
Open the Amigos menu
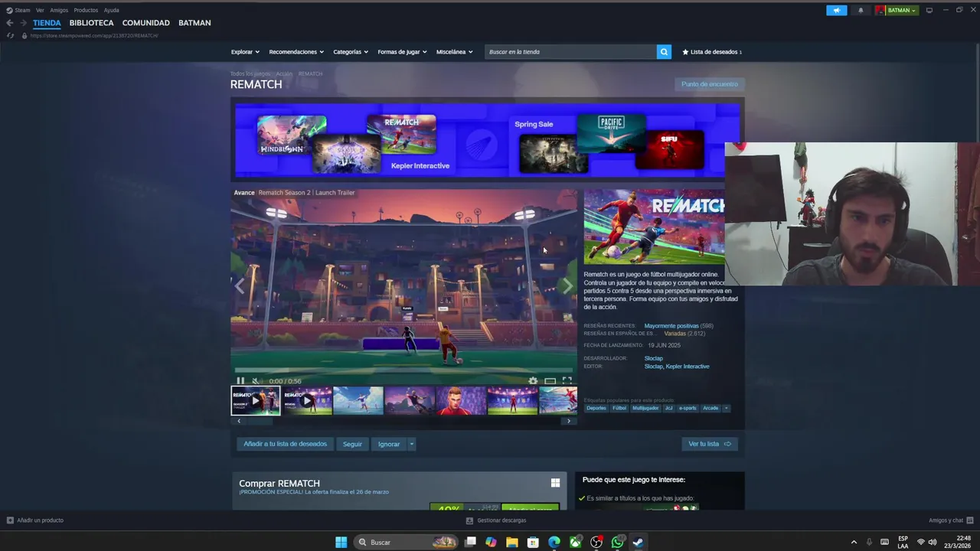click(59, 10)
